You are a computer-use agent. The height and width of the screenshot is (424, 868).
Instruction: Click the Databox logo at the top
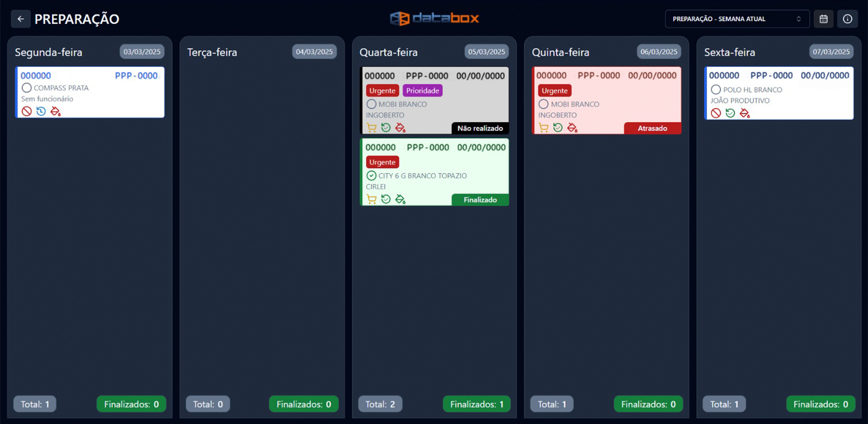click(x=434, y=19)
